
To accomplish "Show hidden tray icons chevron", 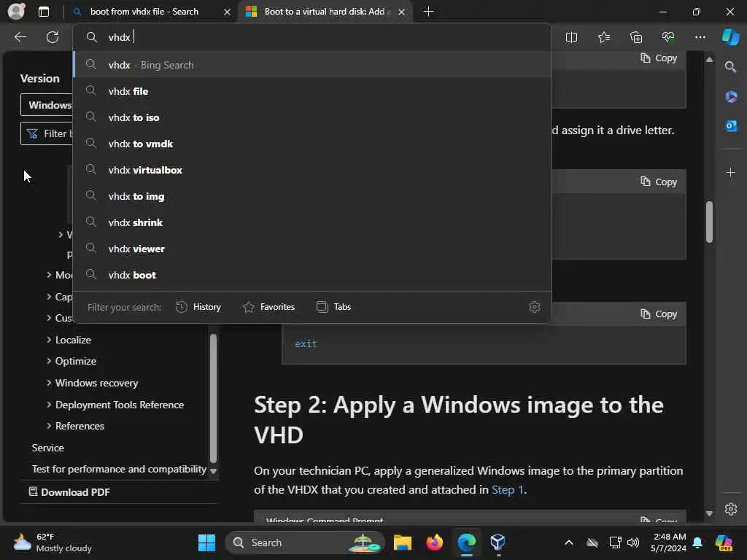I will (569, 542).
